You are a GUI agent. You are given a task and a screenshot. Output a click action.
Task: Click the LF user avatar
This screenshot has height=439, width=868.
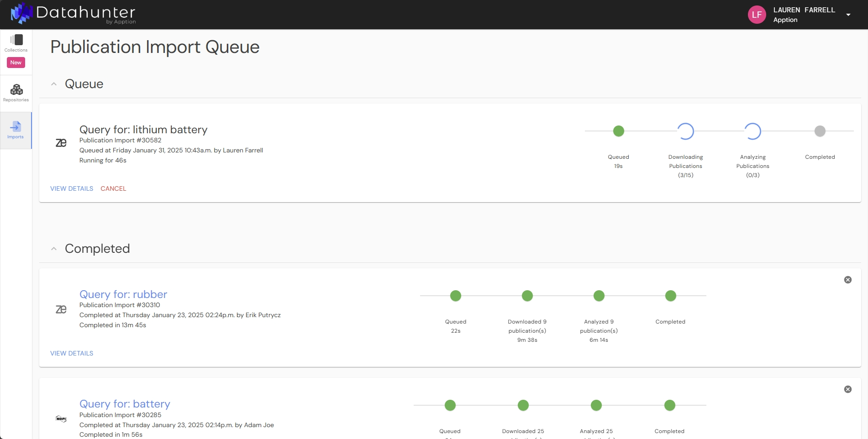[x=757, y=15]
